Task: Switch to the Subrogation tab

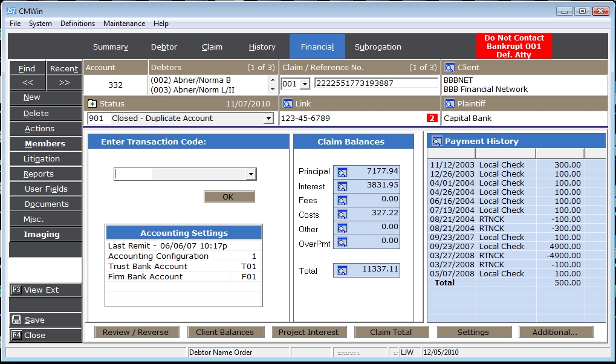Action: click(x=378, y=47)
